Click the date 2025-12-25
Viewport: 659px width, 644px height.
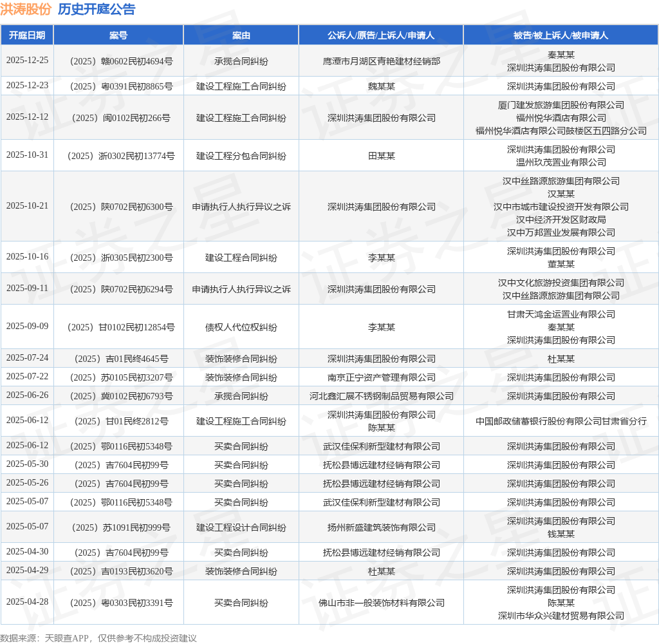(x=27, y=60)
